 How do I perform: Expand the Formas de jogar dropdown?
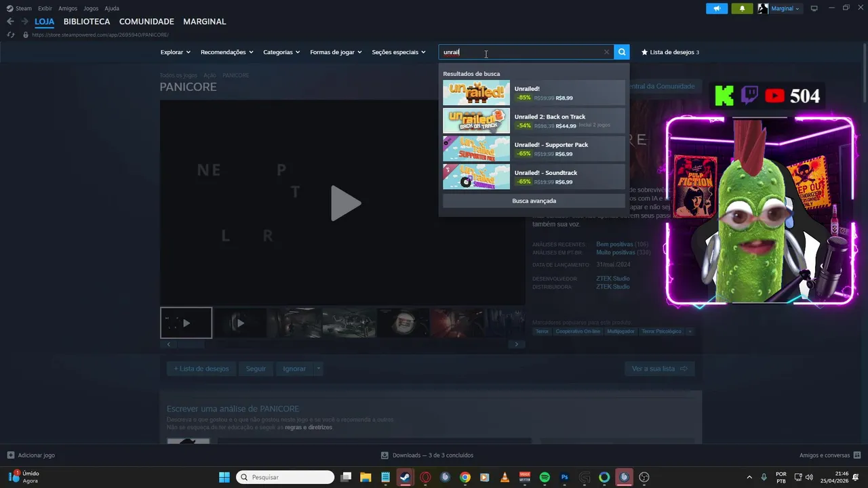[336, 52]
